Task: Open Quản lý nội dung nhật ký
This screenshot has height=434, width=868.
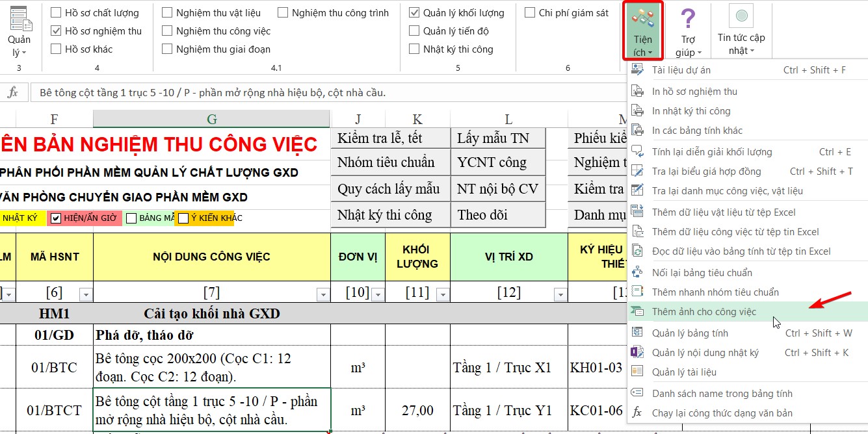Action: tap(705, 353)
